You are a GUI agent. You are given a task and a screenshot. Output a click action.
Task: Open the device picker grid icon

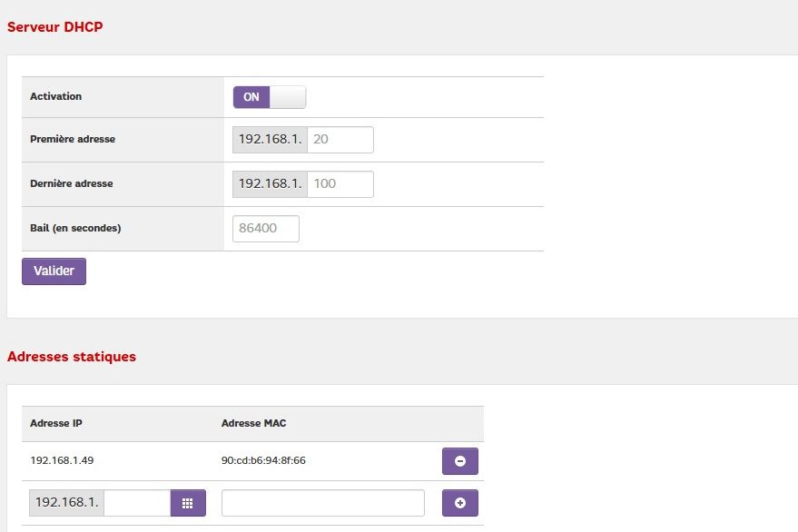click(188, 503)
